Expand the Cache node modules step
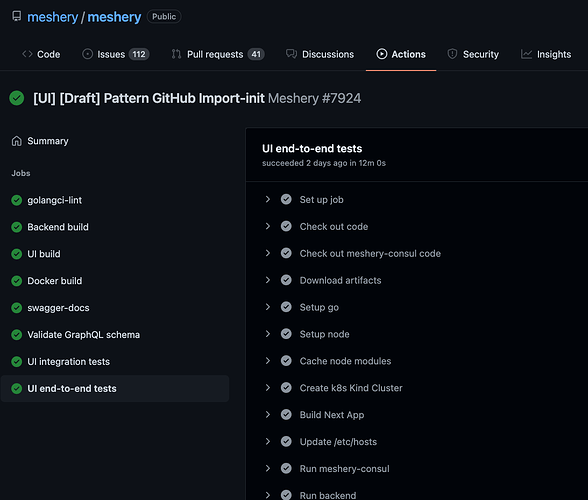 pos(268,361)
